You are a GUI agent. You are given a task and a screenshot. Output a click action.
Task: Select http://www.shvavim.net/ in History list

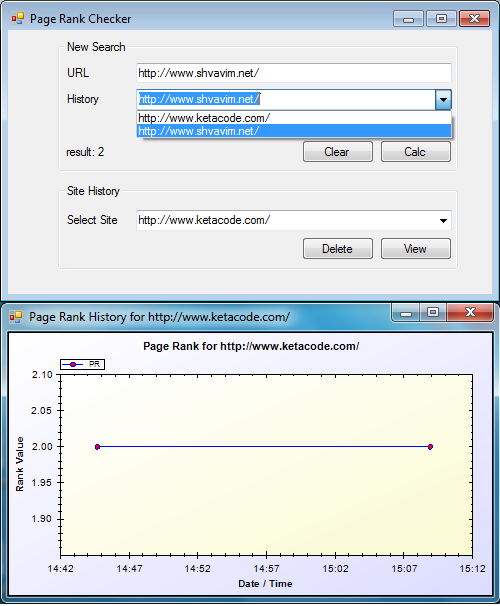(294, 131)
